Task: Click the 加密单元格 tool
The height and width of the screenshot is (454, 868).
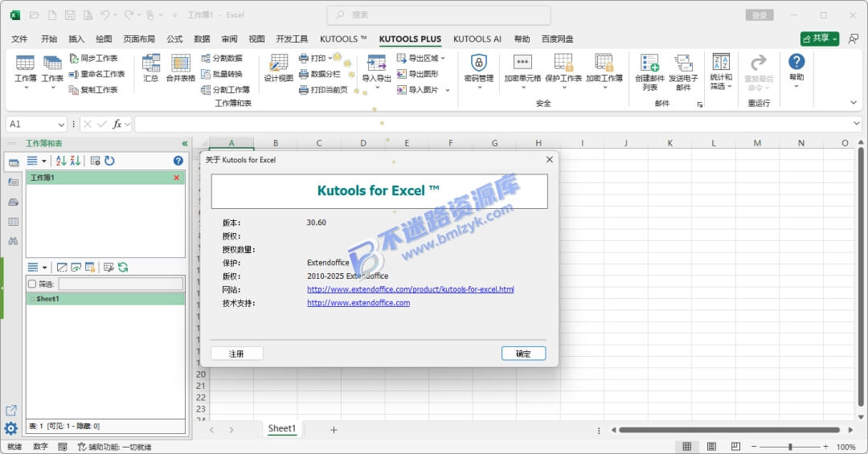Action: [522, 72]
